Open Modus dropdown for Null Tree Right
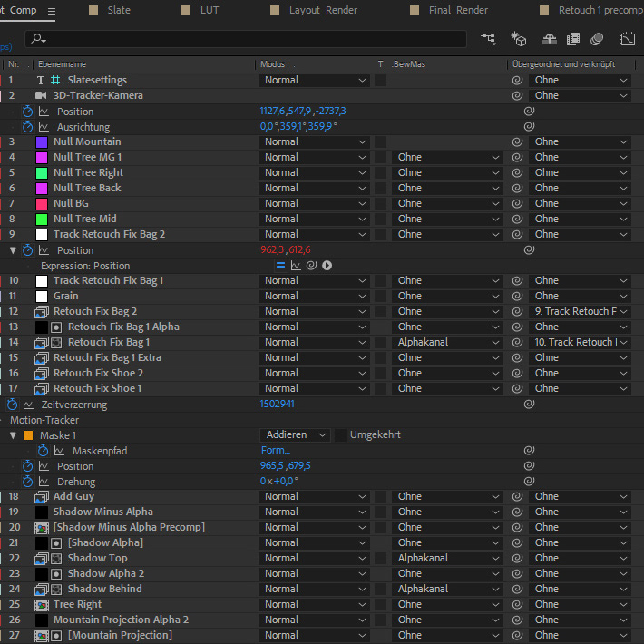The width and height of the screenshot is (644, 644). [x=315, y=172]
